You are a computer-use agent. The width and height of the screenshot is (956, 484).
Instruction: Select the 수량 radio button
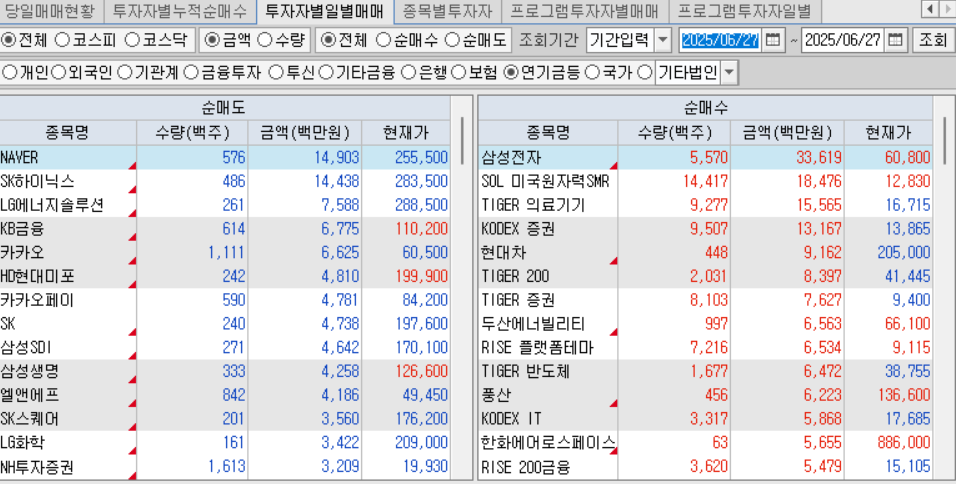pos(264,40)
